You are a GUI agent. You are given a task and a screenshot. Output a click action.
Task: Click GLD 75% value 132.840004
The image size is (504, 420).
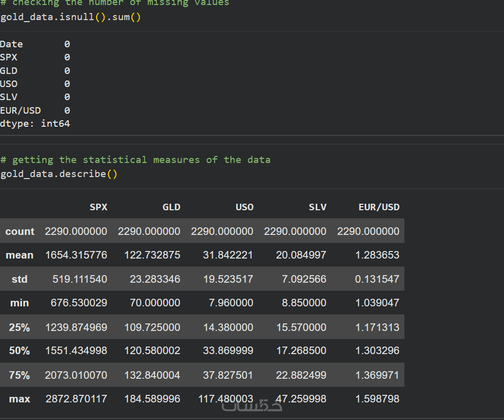pos(152,375)
